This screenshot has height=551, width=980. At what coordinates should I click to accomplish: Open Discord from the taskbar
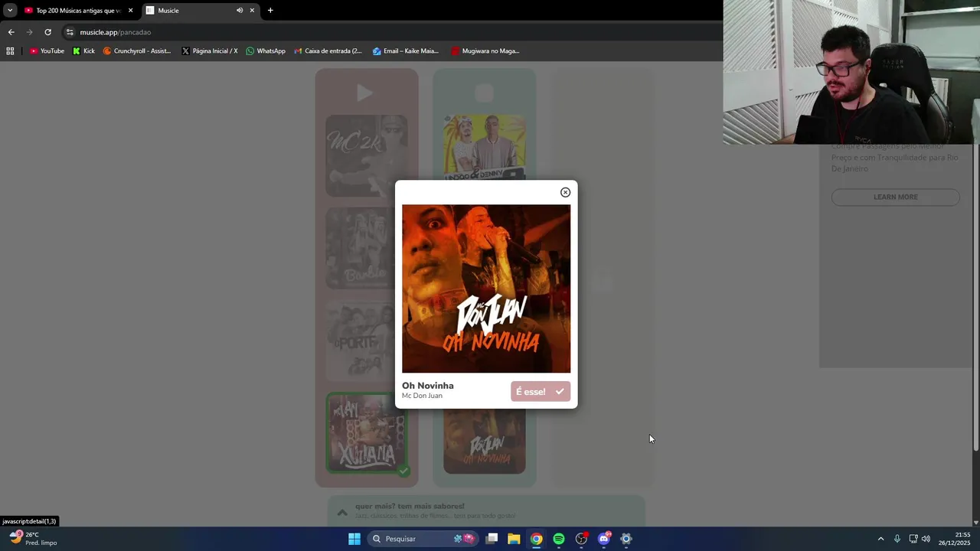[603, 539]
